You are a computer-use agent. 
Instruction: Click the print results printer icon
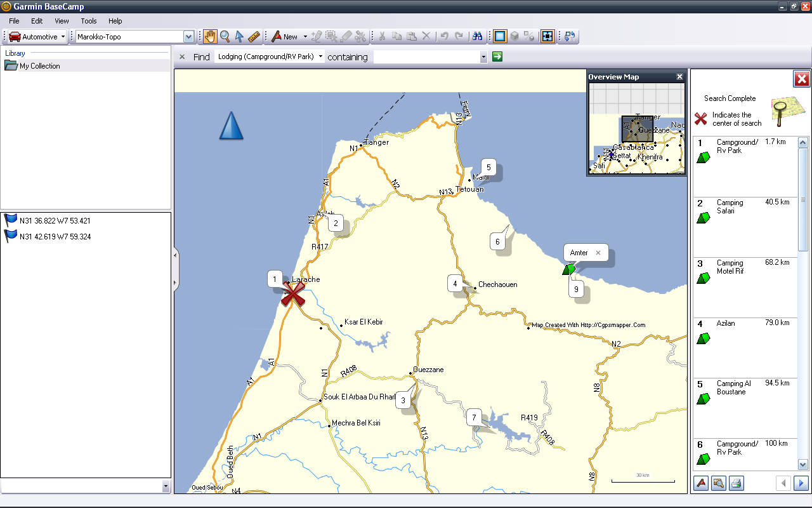click(736, 483)
